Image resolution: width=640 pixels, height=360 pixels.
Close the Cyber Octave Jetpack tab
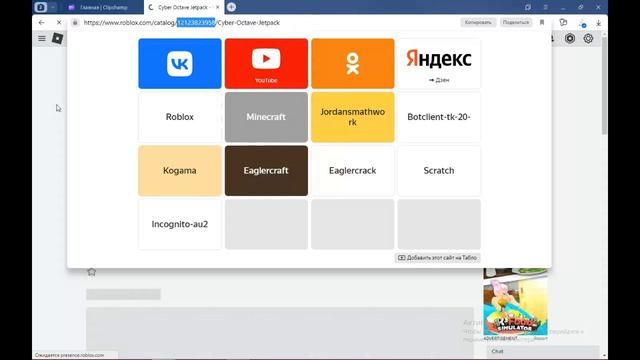coord(218,7)
